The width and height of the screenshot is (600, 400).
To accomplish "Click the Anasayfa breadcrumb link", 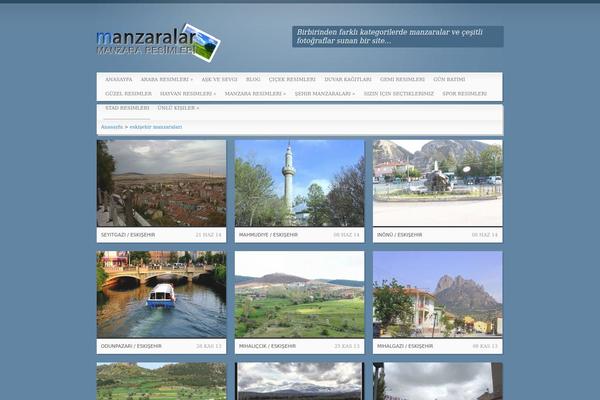I will click(x=112, y=127).
